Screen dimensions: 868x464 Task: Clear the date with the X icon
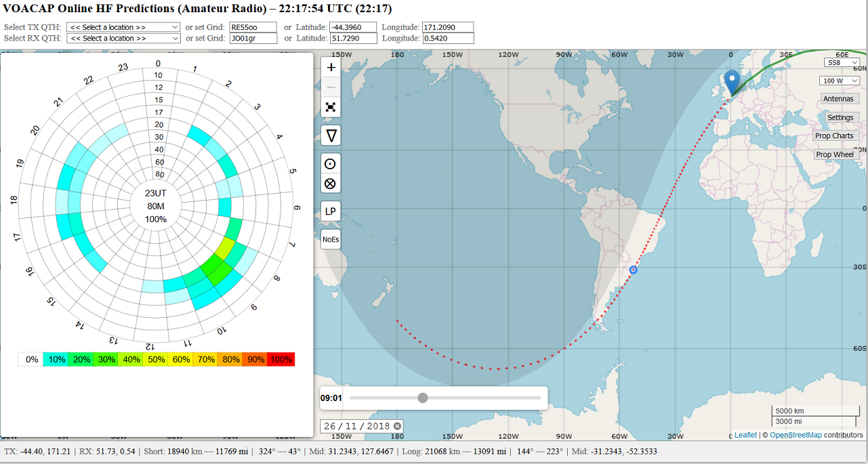(x=398, y=426)
